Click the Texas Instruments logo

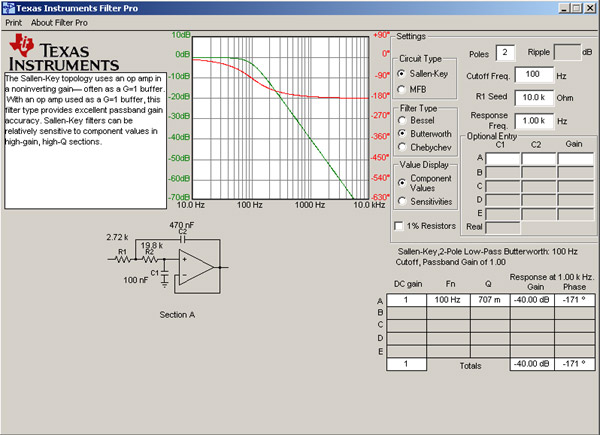click(64, 53)
